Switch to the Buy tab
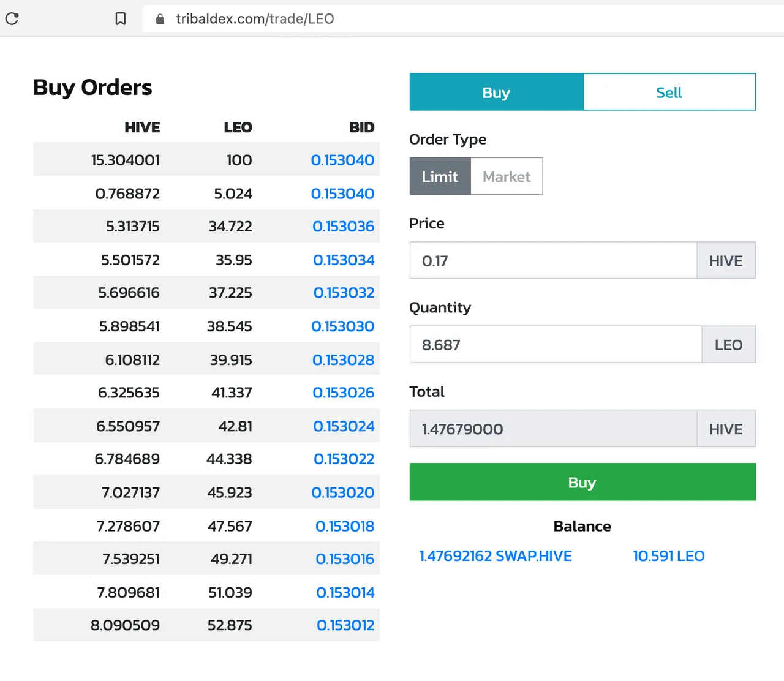 [x=496, y=92]
